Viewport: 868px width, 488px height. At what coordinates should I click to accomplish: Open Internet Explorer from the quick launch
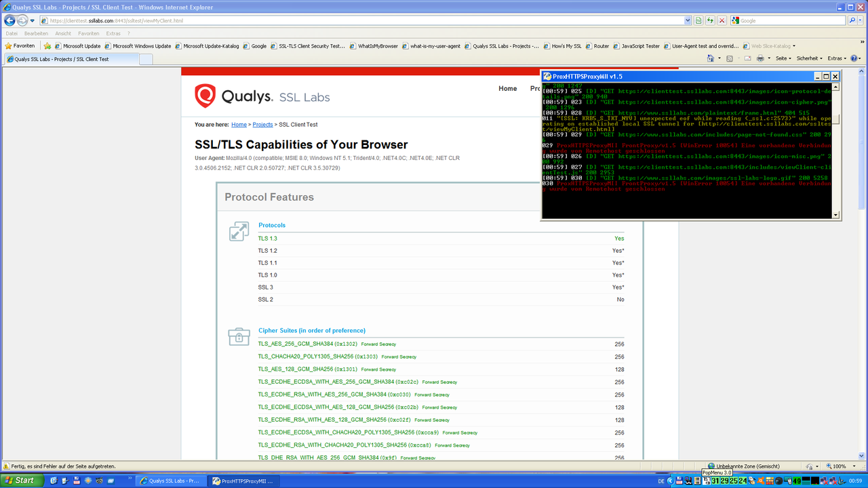tap(54, 481)
